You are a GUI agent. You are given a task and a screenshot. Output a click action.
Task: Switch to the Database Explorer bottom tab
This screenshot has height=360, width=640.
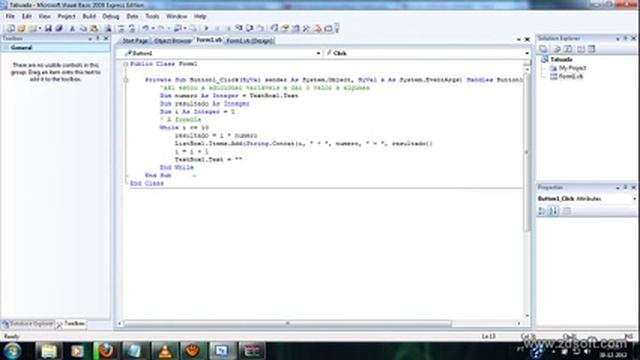point(28,324)
